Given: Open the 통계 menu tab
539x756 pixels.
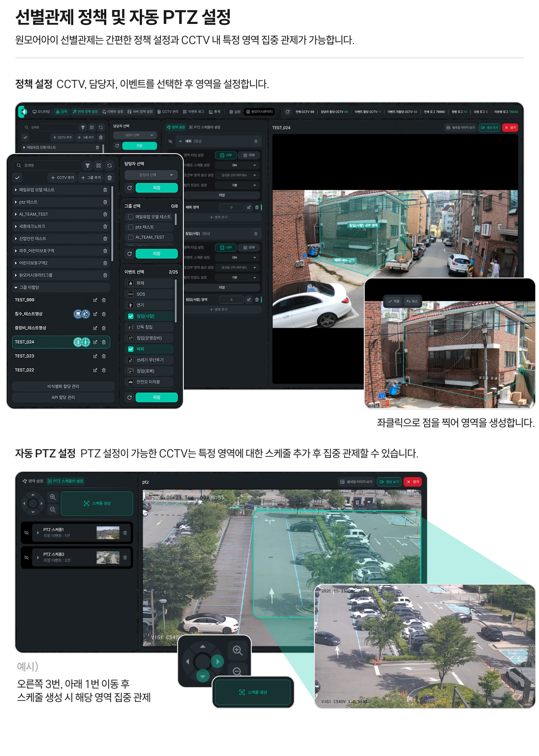Looking at the screenshot, I should coord(214,111).
